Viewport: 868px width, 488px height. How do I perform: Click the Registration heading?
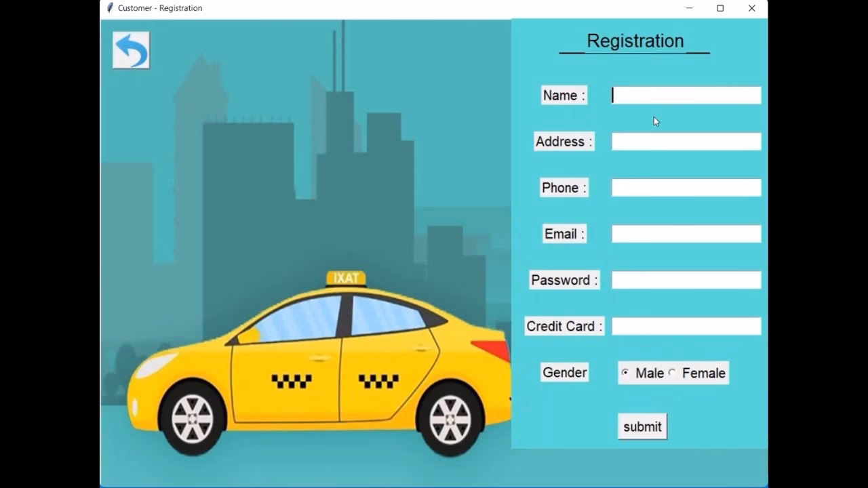[634, 41]
